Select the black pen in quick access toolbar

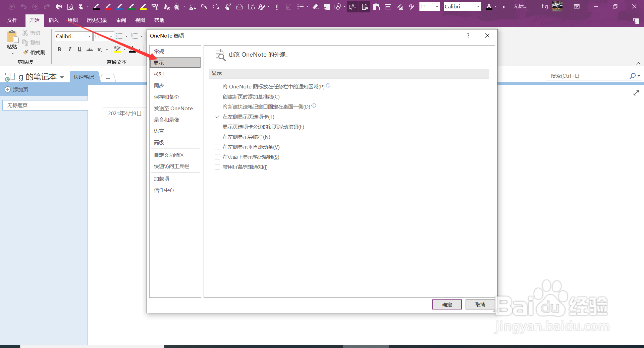coord(97,6)
